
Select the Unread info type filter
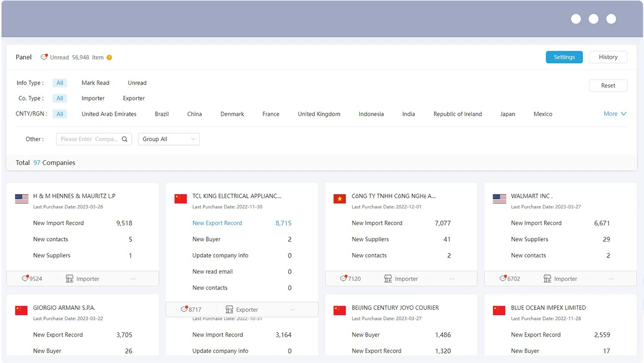(x=137, y=83)
